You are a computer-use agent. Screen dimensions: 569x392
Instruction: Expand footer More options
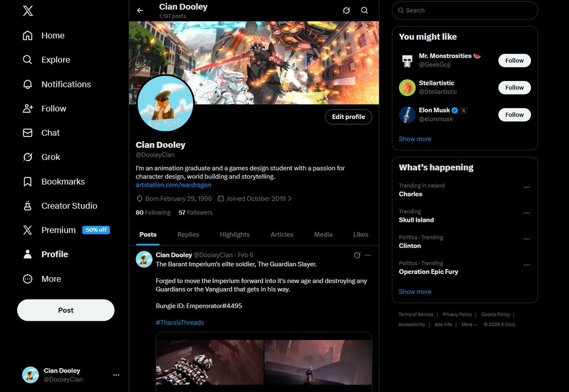[469, 325]
